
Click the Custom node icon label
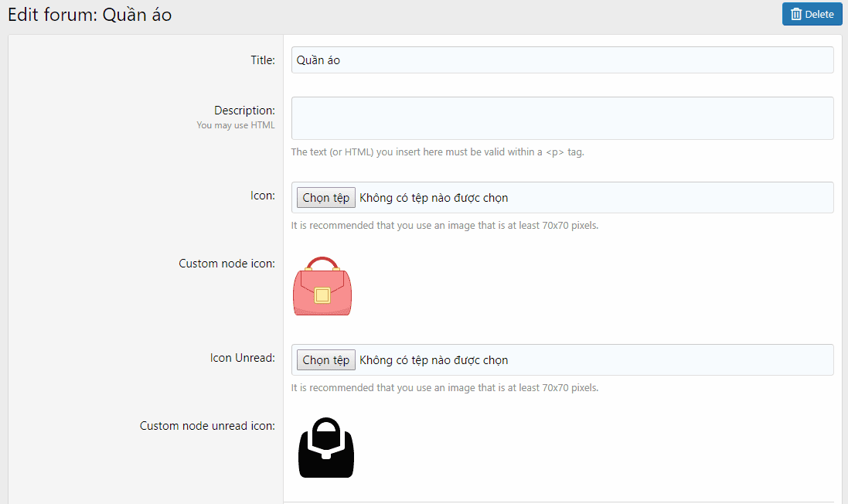226,264
